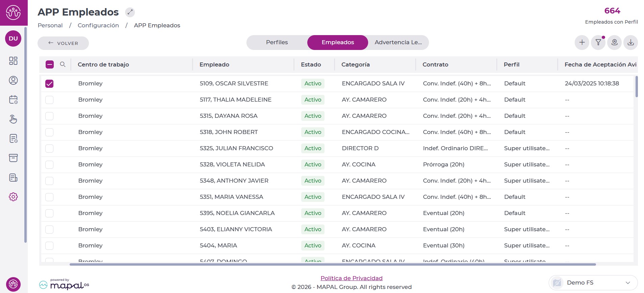Click the plus add icon
Screen dimensions: 644x293
[582, 43]
